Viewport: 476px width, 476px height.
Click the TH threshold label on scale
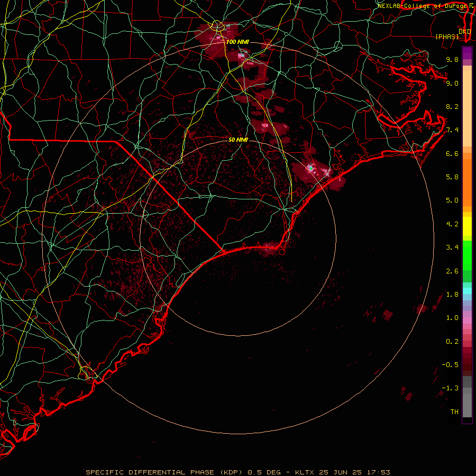tap(454, 412)
